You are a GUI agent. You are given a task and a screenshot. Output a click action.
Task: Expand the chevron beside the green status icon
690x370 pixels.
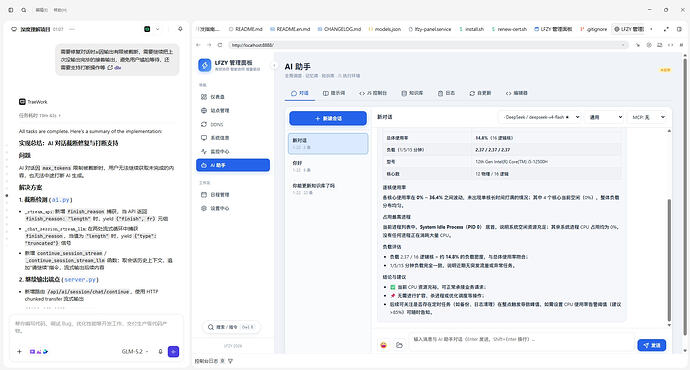tap(158, 29)
